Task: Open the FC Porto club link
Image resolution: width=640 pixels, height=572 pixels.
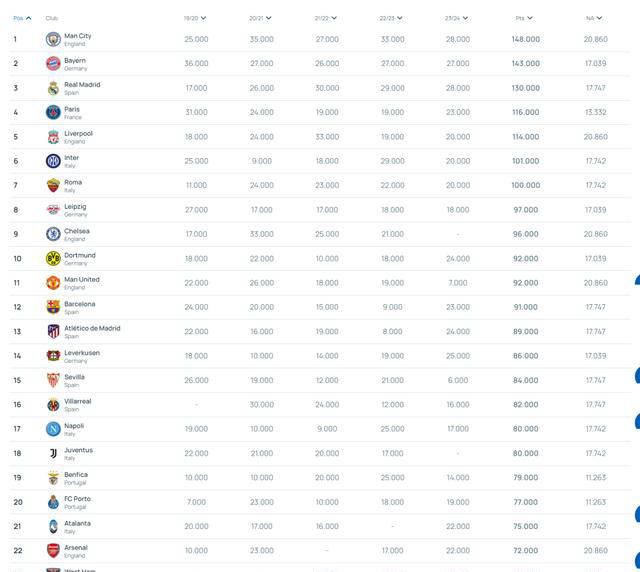Action: click(77, 499)
